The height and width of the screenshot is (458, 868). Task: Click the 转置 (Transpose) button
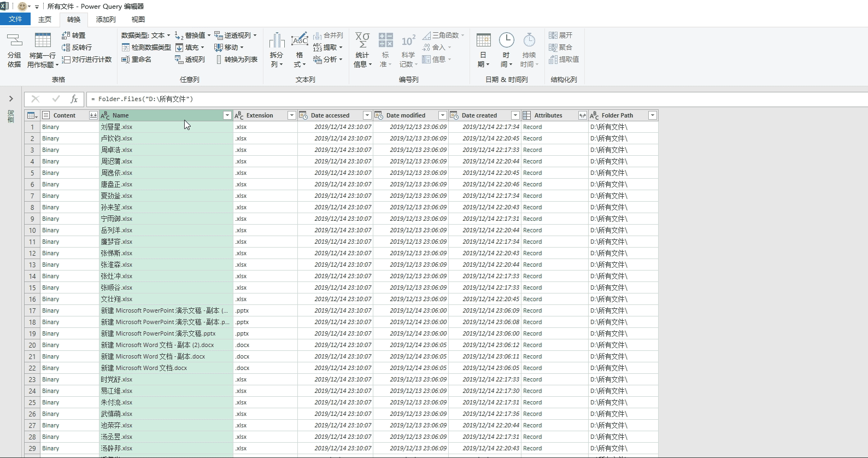(x=74, y=35)
